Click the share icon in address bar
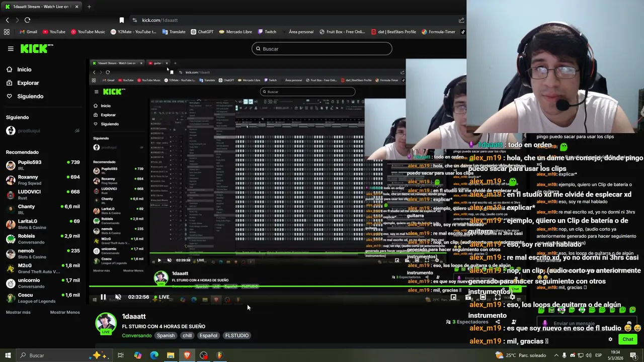The width and height of the screenshot is (644, 362). click(x=461, y=20)
